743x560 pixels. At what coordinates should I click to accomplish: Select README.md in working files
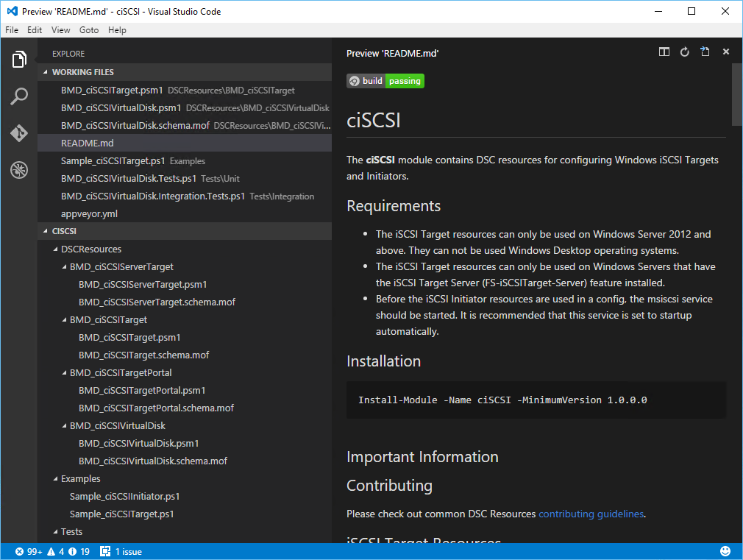[185, 143]
